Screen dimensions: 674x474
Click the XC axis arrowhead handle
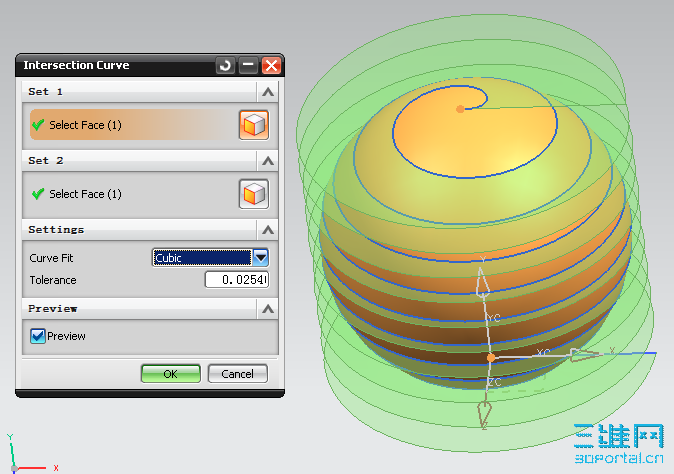[x=585, y=355]
